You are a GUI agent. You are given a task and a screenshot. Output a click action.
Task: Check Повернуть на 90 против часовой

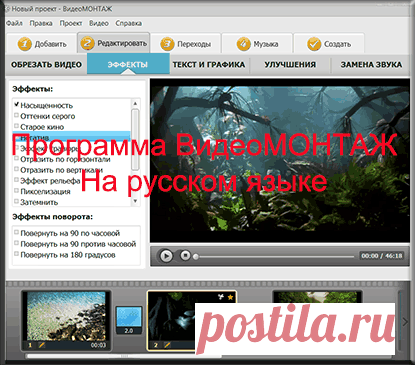pyautogui.click(x=16, y=243)
